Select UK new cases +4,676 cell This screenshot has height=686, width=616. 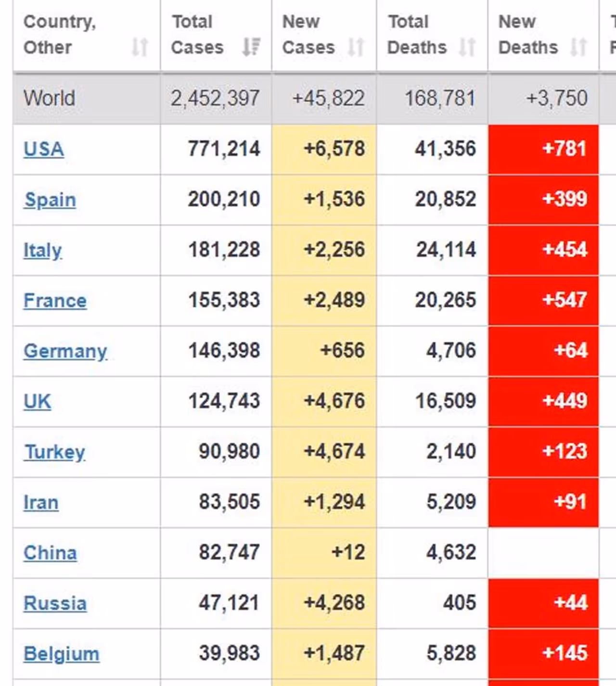point(324,402)
